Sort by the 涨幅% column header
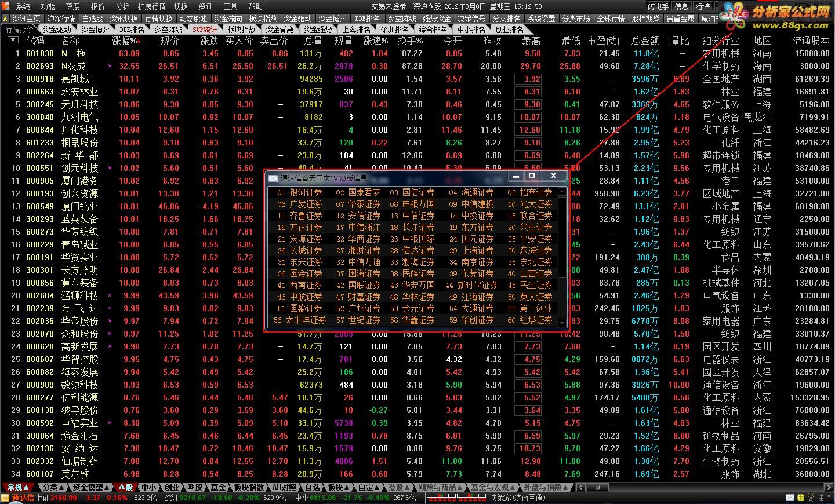 [x=126, y=41]
